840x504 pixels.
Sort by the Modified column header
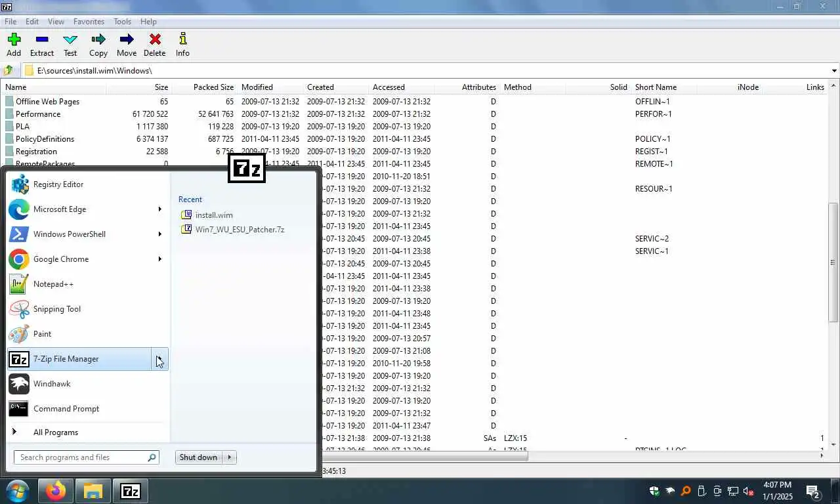pos(270,87)
